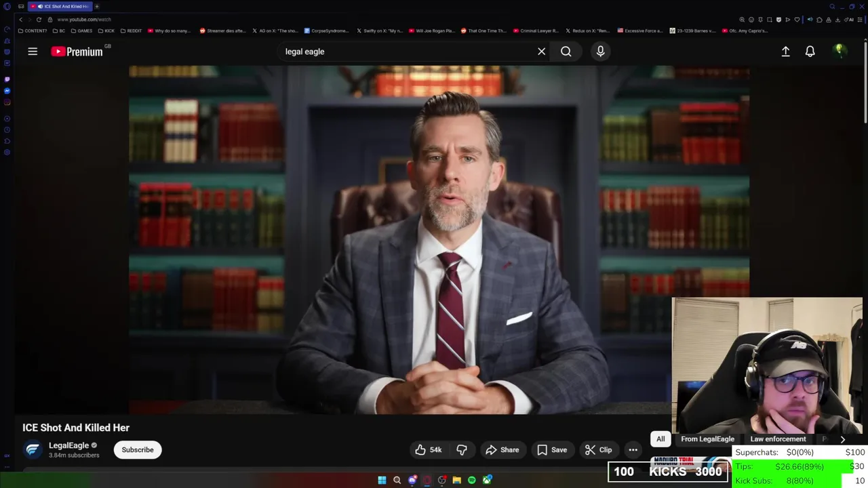The width and height of the screenshot is (868, 488).
Task: Open the browser tab search magnifier icon
Action: (x=832, y=6)
